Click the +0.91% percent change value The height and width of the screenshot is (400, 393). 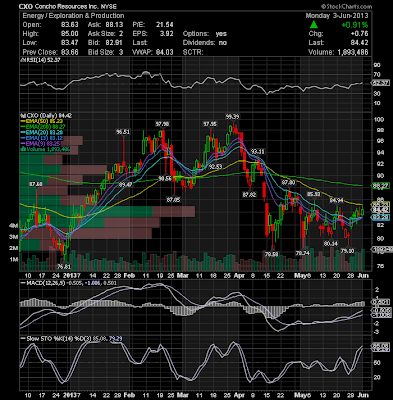355,25
